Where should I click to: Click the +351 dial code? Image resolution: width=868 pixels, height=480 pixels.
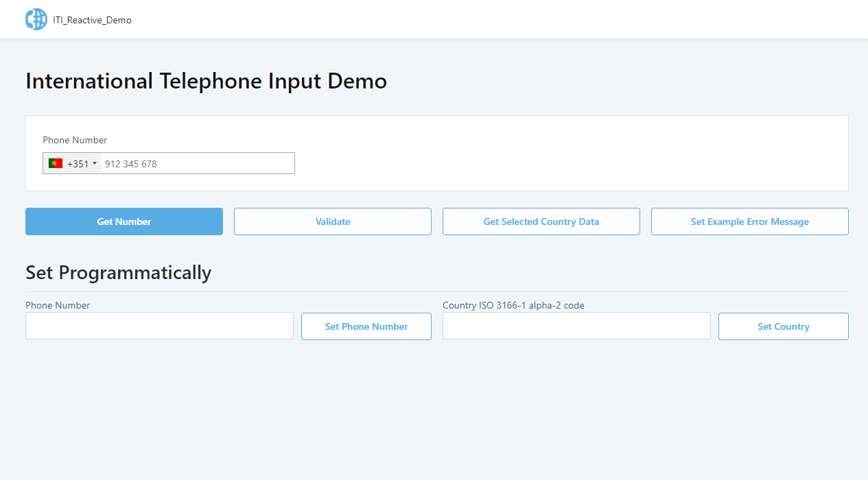pos(78,164)
